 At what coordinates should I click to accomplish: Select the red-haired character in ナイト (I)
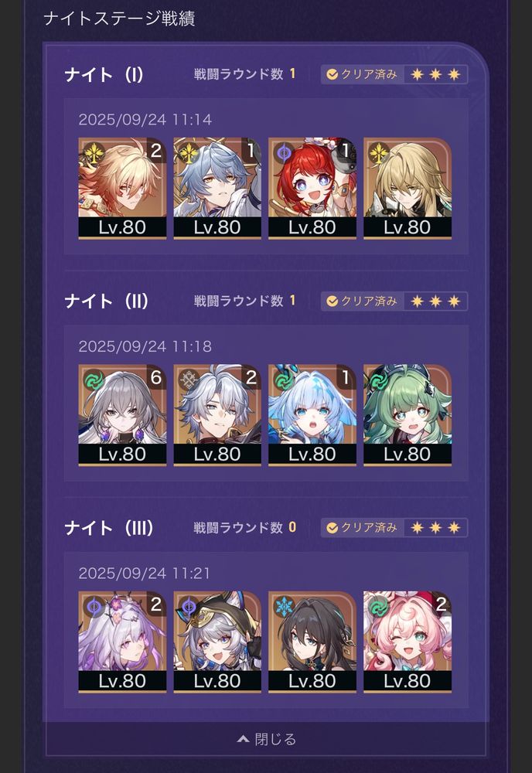(312, 189)
